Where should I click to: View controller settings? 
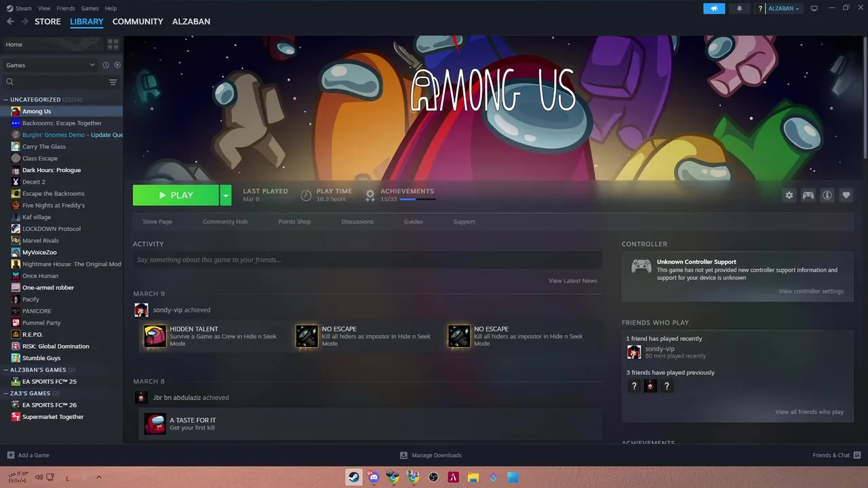point(811,291)
